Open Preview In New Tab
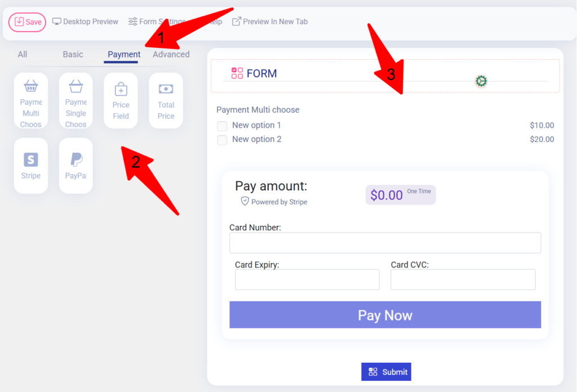 click(x=270, y=22)
